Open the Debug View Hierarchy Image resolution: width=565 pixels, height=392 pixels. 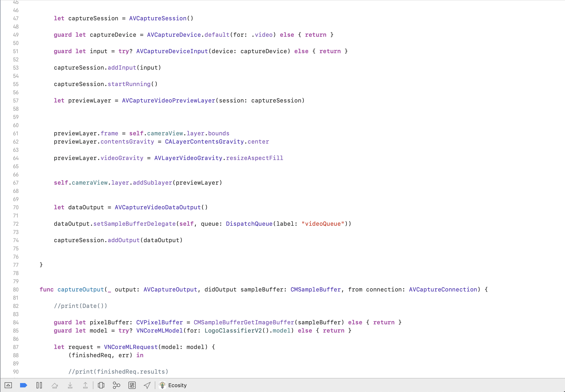101,385
